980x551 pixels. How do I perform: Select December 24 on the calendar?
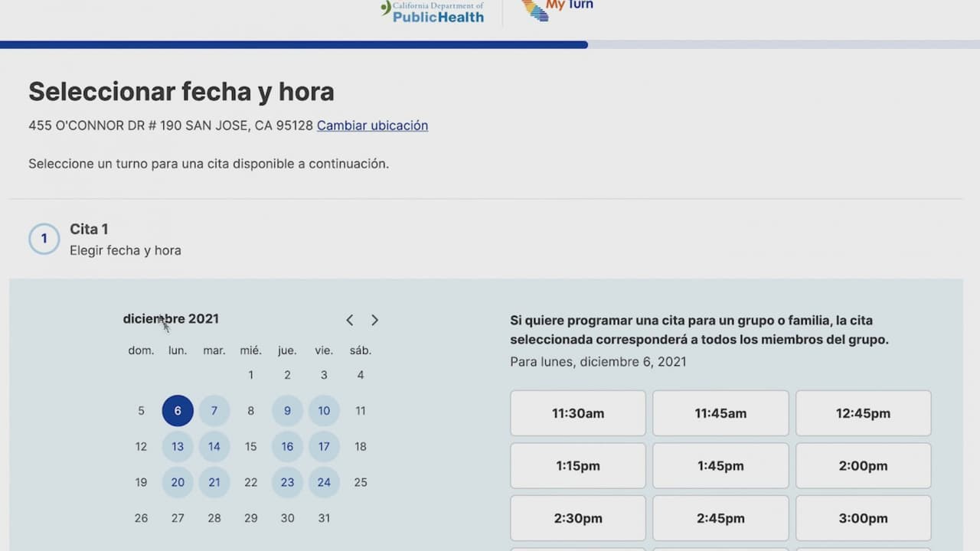(x=324, y=483)
